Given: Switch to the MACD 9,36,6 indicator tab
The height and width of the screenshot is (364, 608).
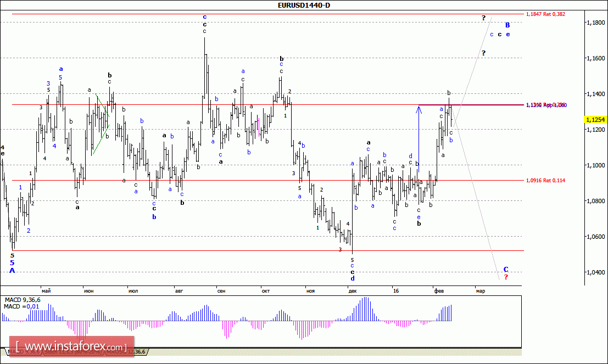Looking at the screenshot, I should pos(22,351).
